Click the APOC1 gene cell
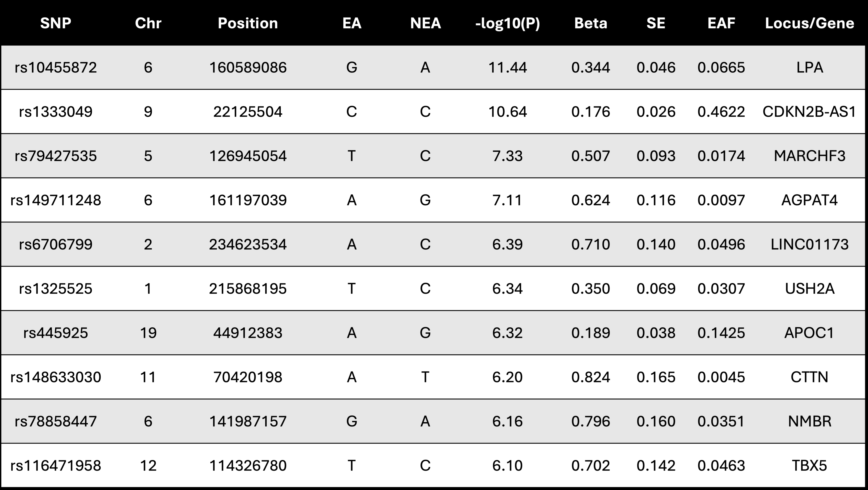The image size is (868, 490). (x=809, y=333)
